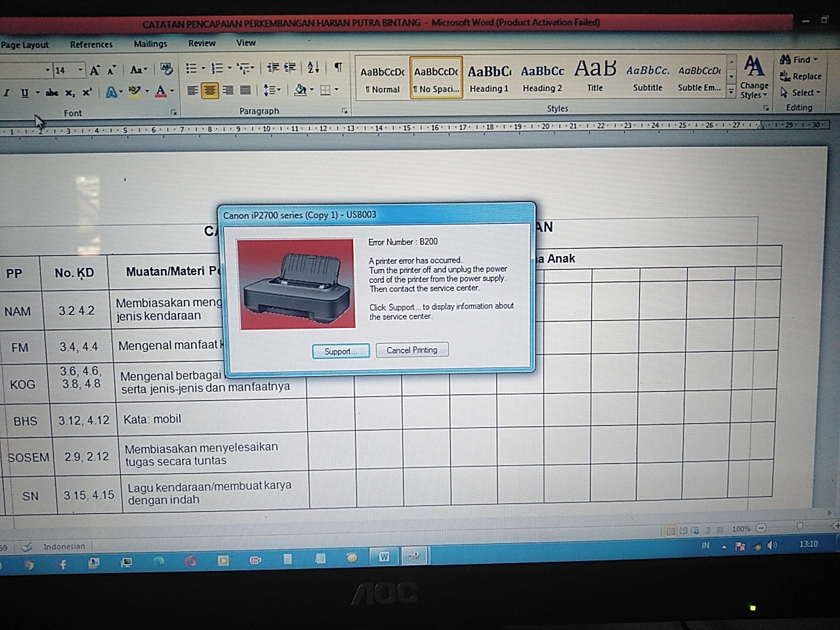Click the Bullets list icon
This screenshot has width=840, height=630.
coord(191,68)
